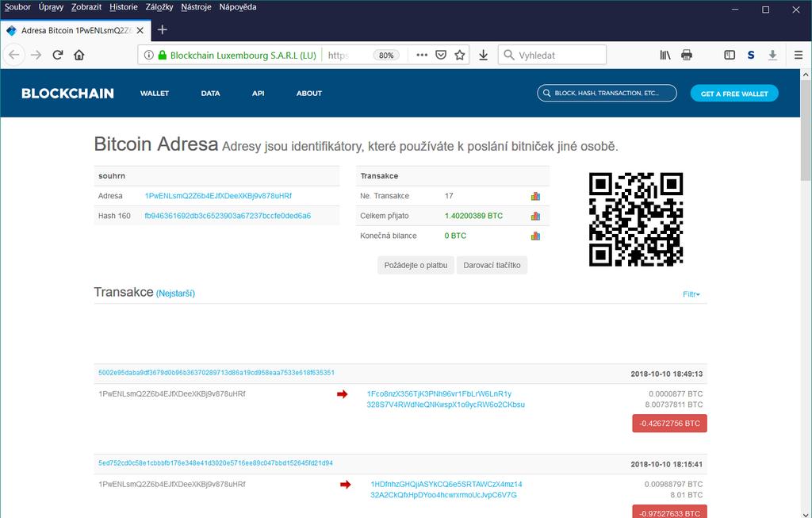This screenshot has width=812, height=518.
Task: Print the page using printer icon
Action: pos(687,55)
